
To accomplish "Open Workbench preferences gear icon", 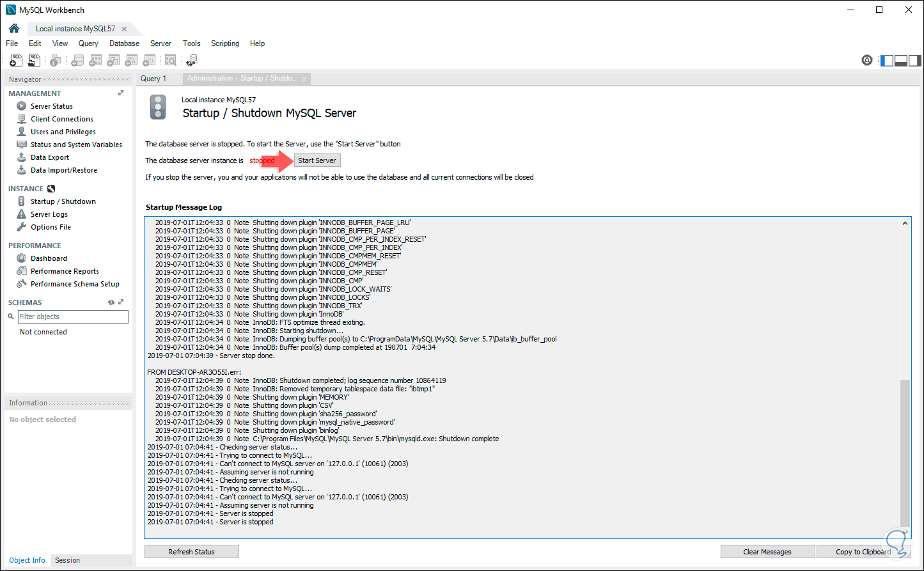I will pos(867,60).
